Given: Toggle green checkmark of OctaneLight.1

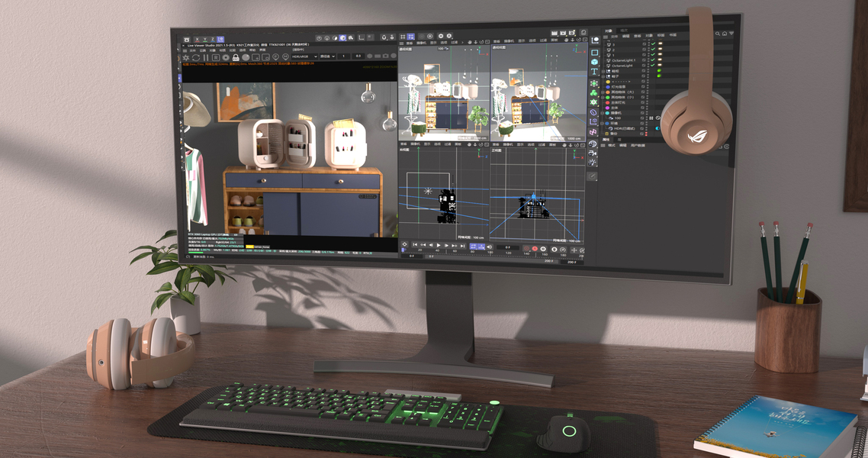Looking at the screenshot, I should (x=653, y=60).
